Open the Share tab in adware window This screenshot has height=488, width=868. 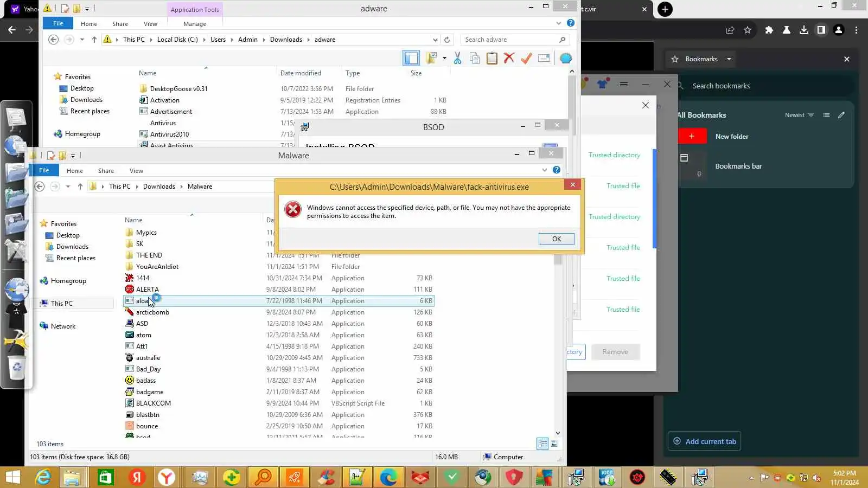[x=120, y=24]
